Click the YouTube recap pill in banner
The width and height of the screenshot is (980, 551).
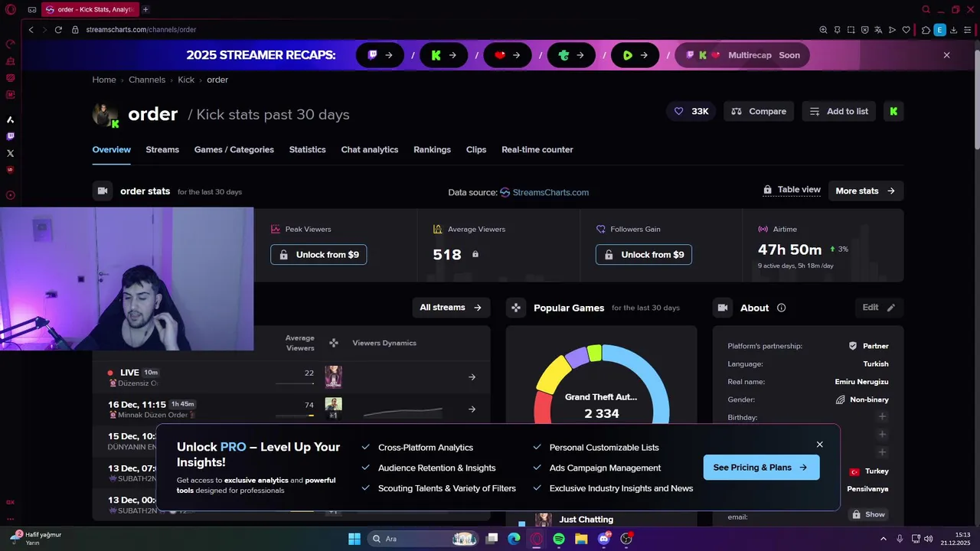coord(508,55)
